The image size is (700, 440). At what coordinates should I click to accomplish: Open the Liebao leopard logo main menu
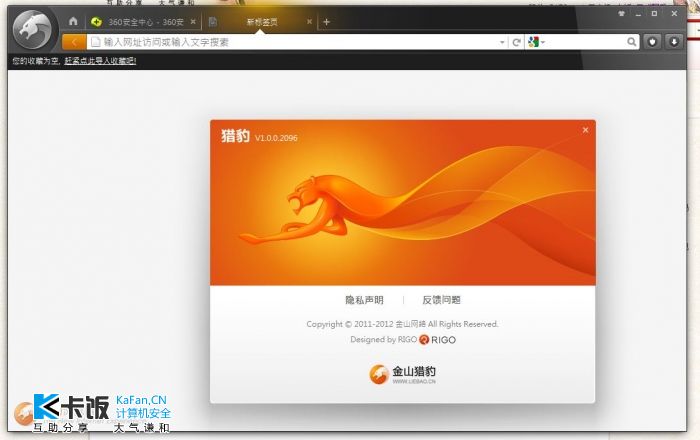tap(32, 30)
